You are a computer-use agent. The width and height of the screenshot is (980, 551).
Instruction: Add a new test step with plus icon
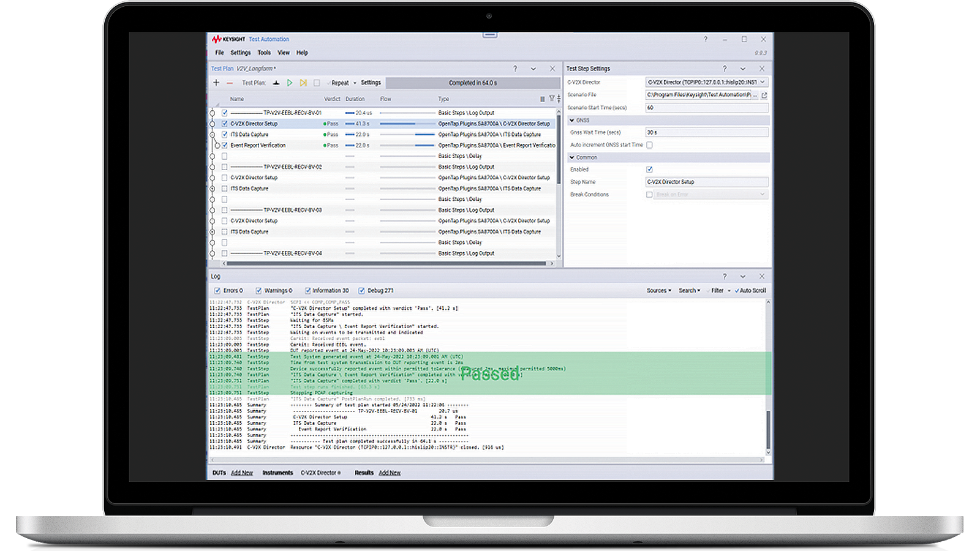216,83
